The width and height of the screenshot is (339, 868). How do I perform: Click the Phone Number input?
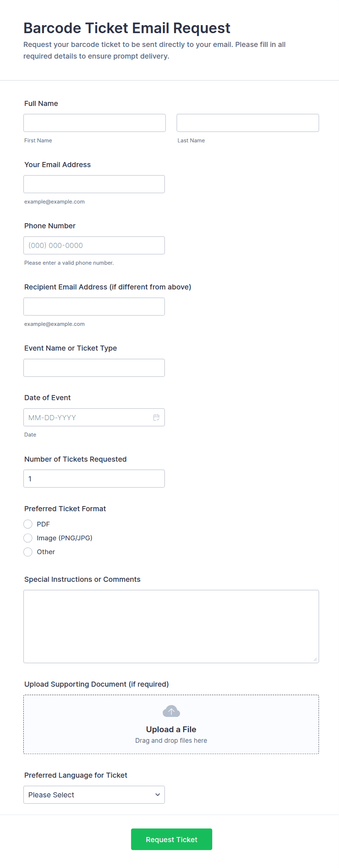[94, 245]
